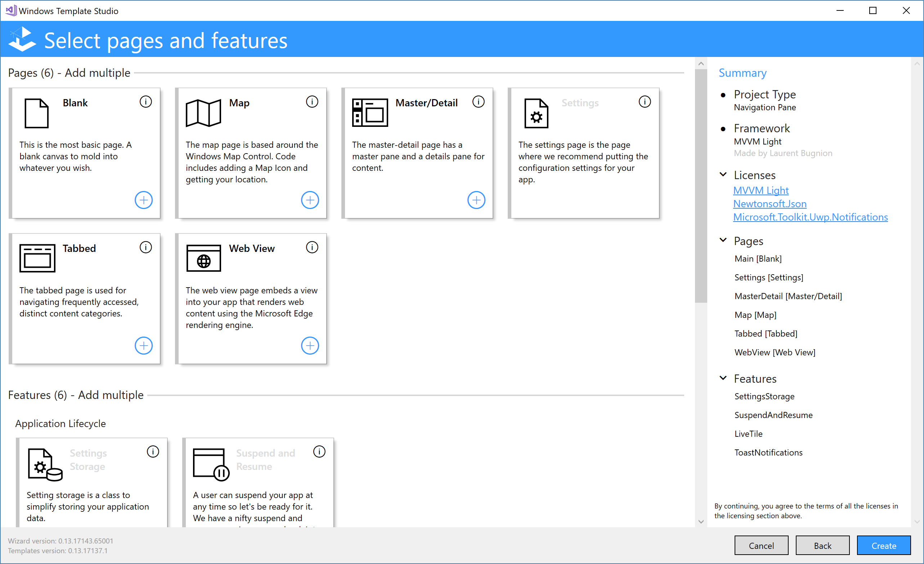
Task: Show info for the Web View template
Action: pos(312,247)
